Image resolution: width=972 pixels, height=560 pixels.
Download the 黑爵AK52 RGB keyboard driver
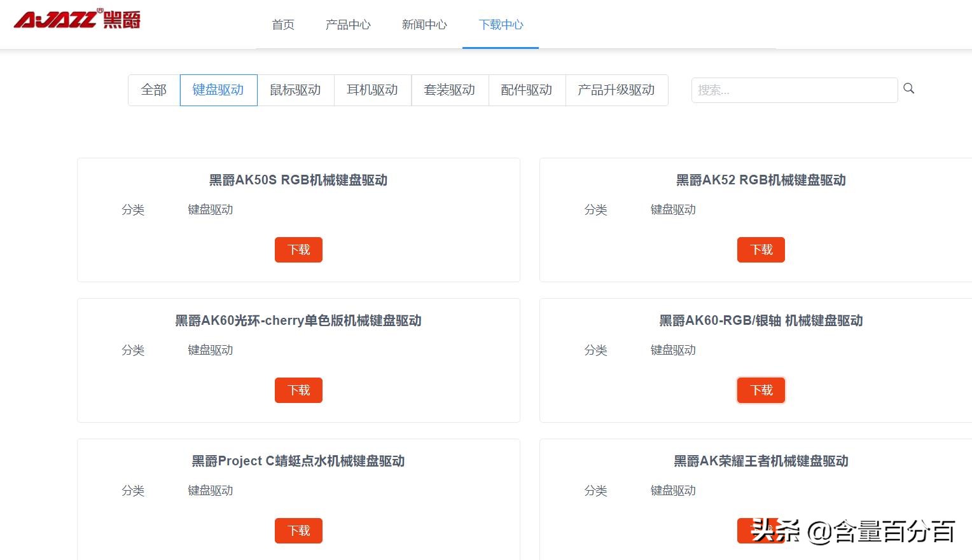[761, 250]
